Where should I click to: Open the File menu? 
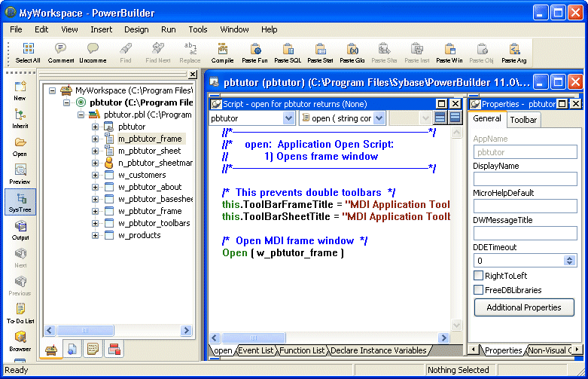click(x=16, y=29)
